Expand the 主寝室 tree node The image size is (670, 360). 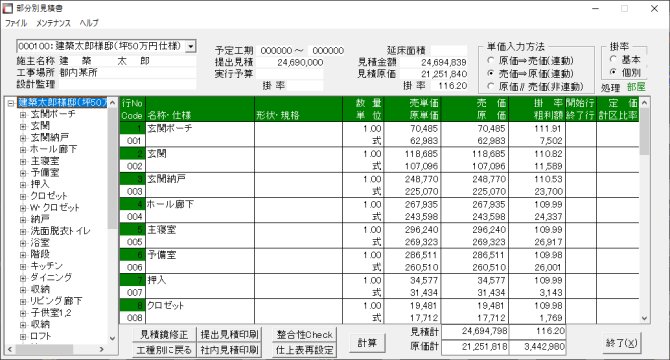[23, 161]
